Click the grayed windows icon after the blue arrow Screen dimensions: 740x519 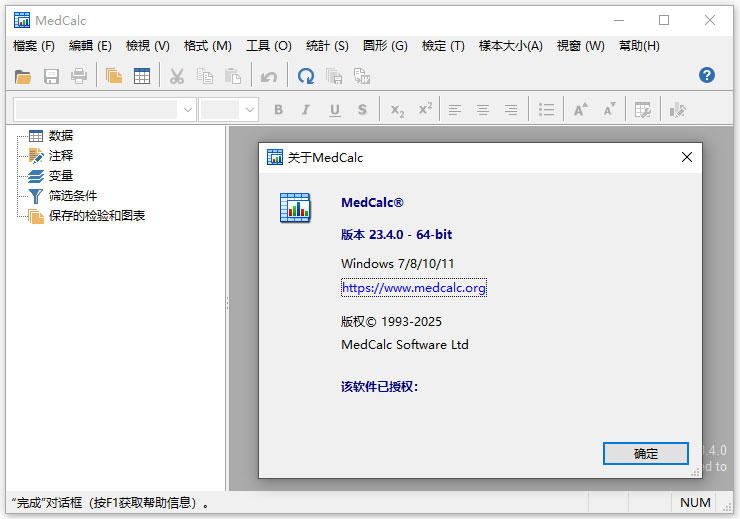click(x=334, y=76)
